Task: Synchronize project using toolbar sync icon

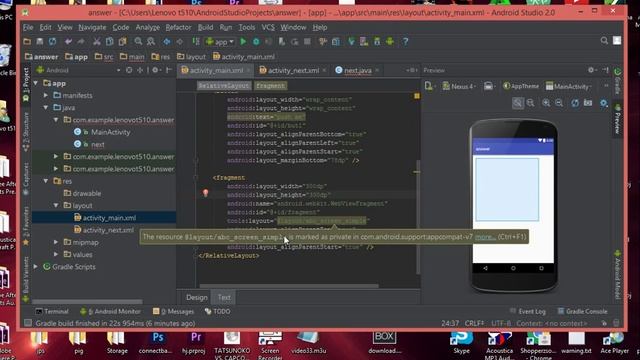Action: coord(52,42)
